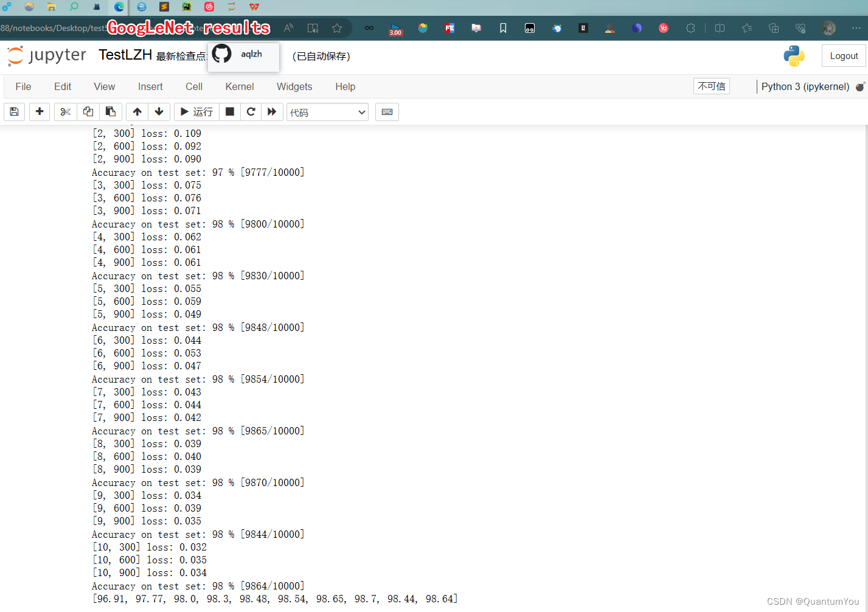Click the 运行 run cell button
The height and width of the screenshot is (612, 868).
click(196, 112)
